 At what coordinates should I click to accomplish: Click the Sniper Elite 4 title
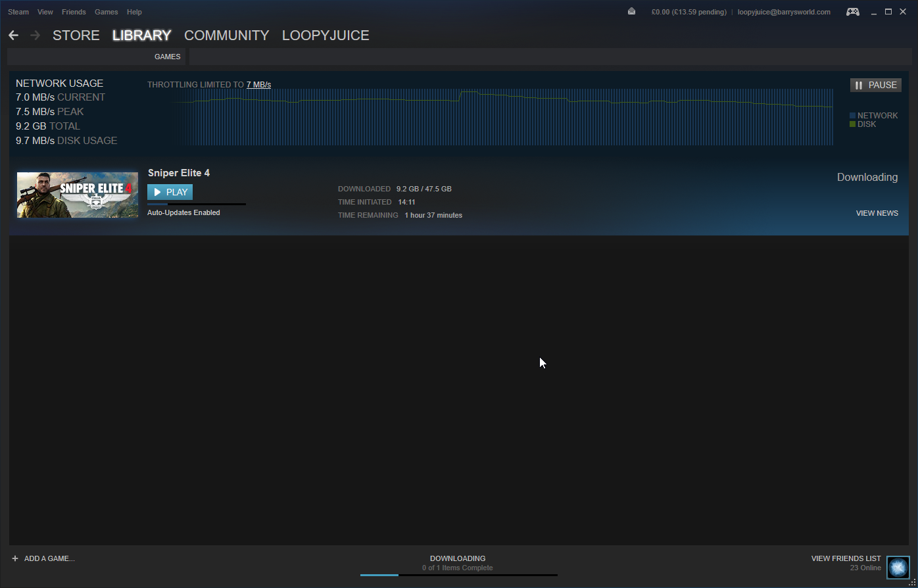pyautogui.click(x=179, y=173)
